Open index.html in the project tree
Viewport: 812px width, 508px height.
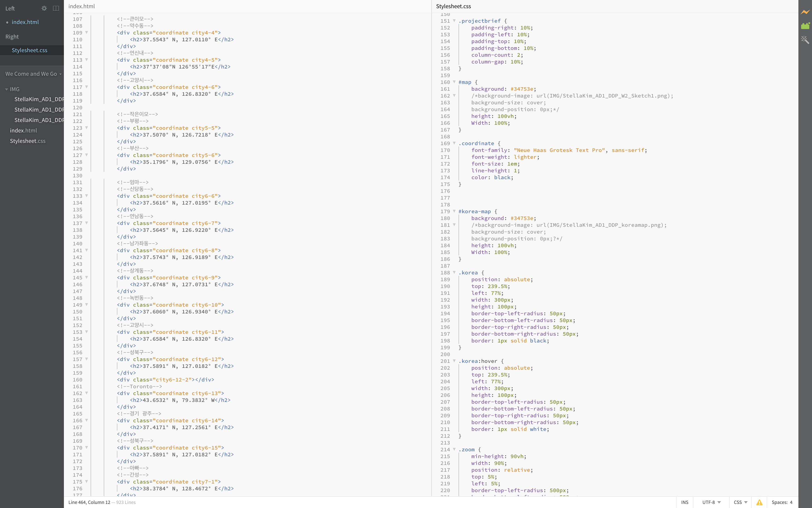[24, 130]
